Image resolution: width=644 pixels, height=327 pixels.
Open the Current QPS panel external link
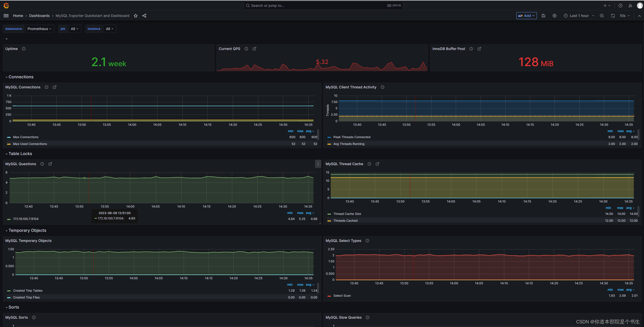tap(254, 49)
